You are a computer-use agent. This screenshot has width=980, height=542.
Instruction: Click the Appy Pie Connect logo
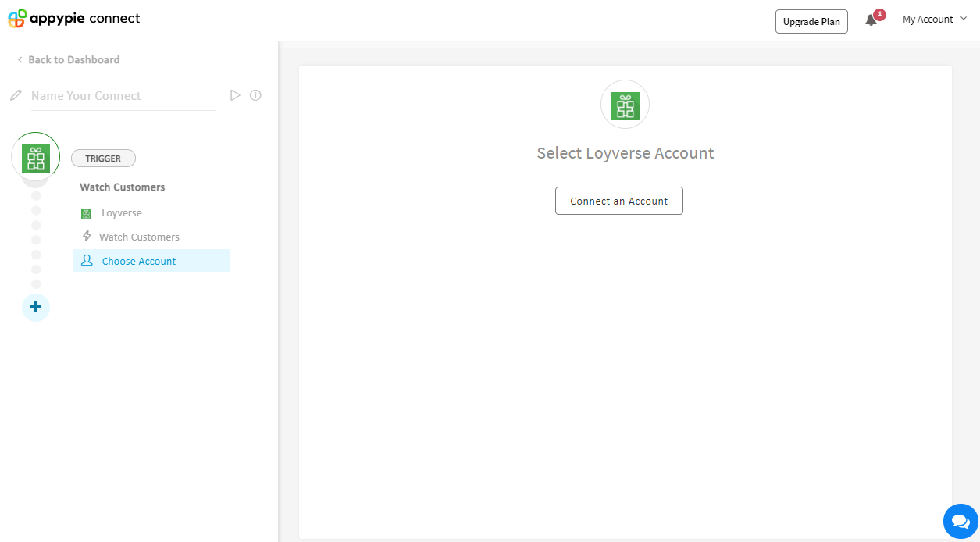74,19
